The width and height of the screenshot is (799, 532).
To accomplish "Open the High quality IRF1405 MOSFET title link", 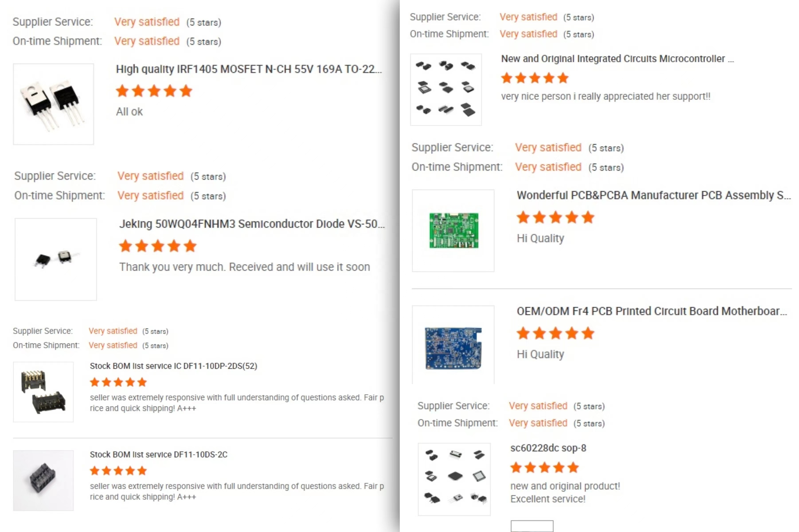I will click(x=248, y=69).
